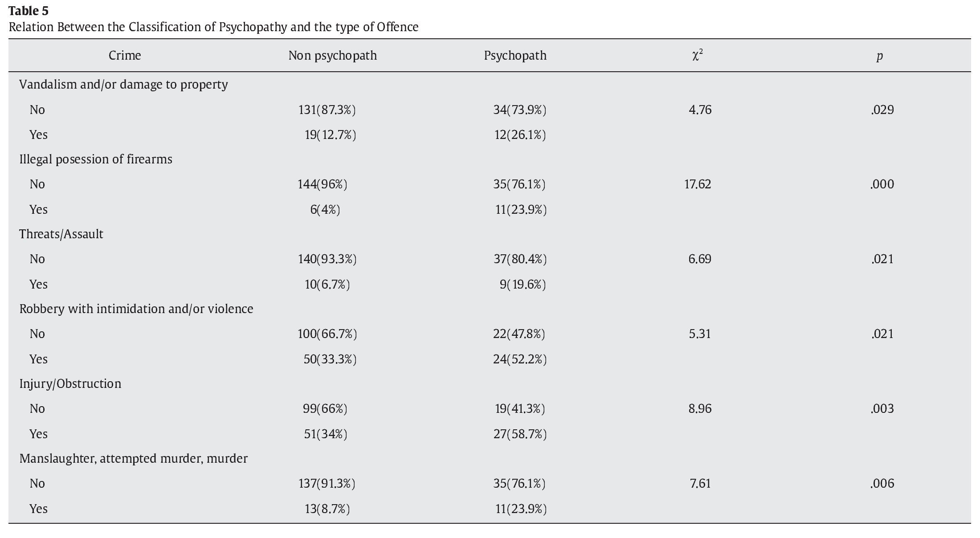Select the cell showing 6(4%)
The width and height of the screenshot is (980, 538).
(325, 210)
